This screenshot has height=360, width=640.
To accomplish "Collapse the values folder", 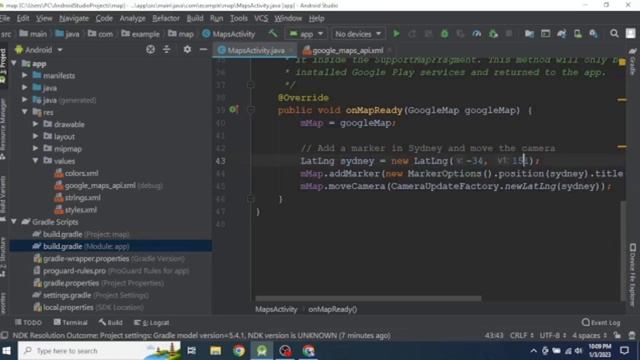I will (36, 161).
